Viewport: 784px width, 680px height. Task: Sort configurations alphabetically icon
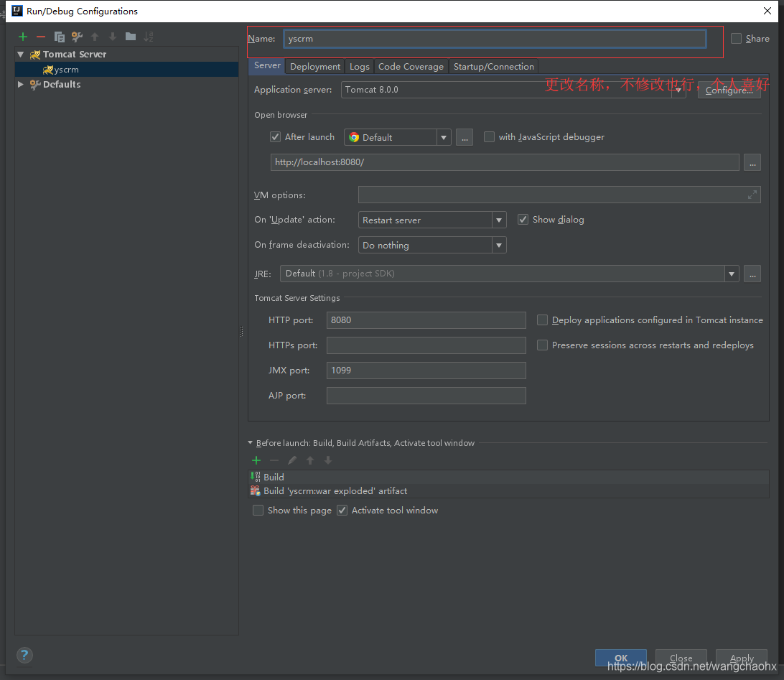(149, 37)
